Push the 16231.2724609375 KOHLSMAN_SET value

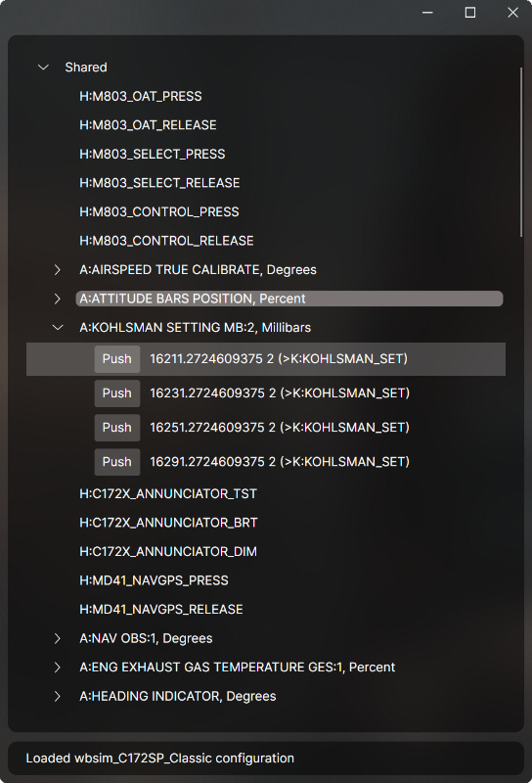coord(117,393)
